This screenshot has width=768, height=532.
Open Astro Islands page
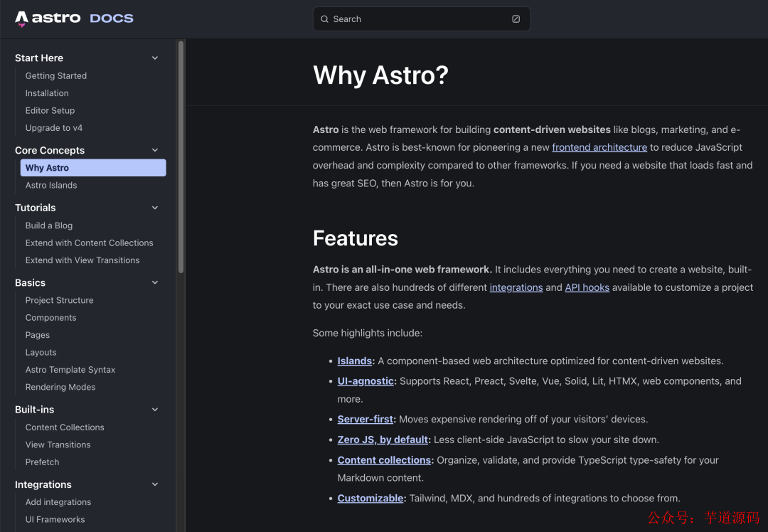tap(51, 185)
